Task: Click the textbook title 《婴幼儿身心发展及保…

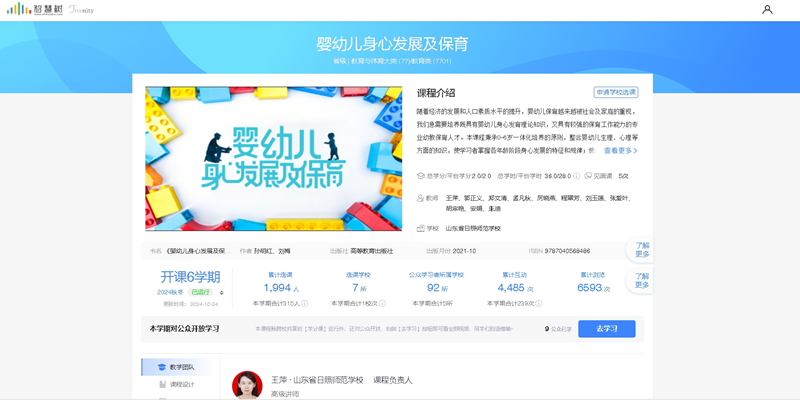Action: (198, 251)
